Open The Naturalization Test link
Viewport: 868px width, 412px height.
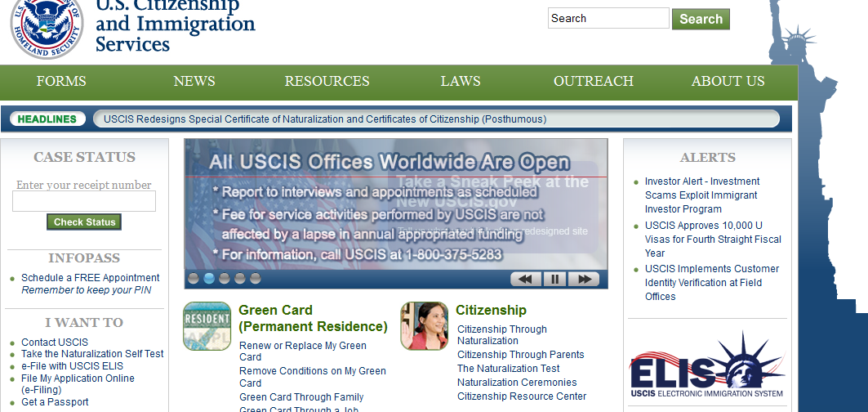point(508,368)
